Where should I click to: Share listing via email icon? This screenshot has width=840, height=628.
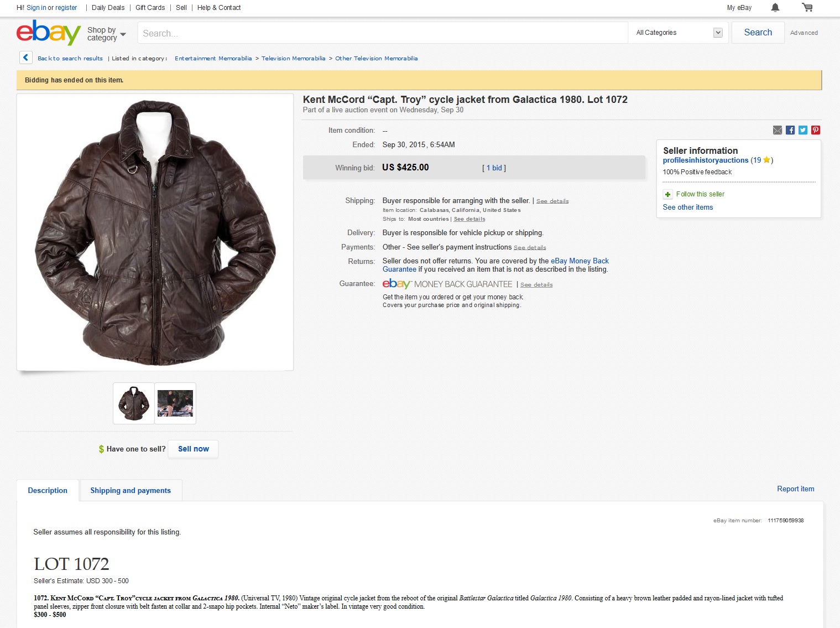[778, 130]
